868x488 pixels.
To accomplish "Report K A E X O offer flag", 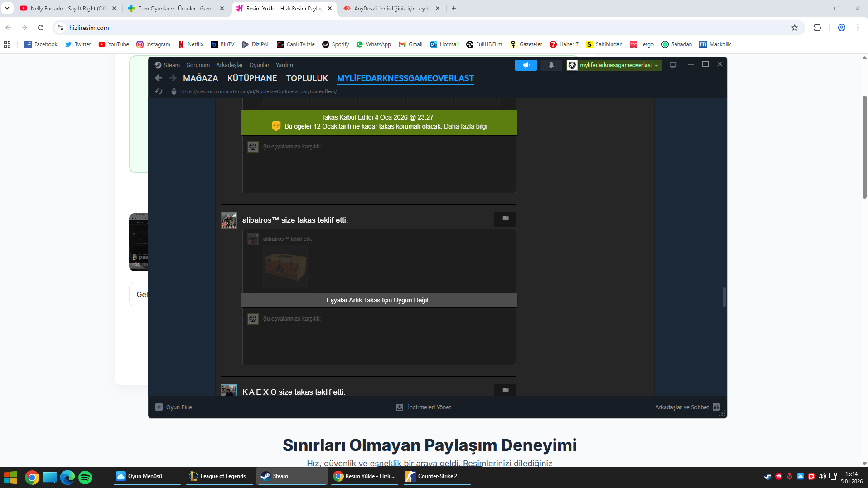I will (x=505, y=390).
